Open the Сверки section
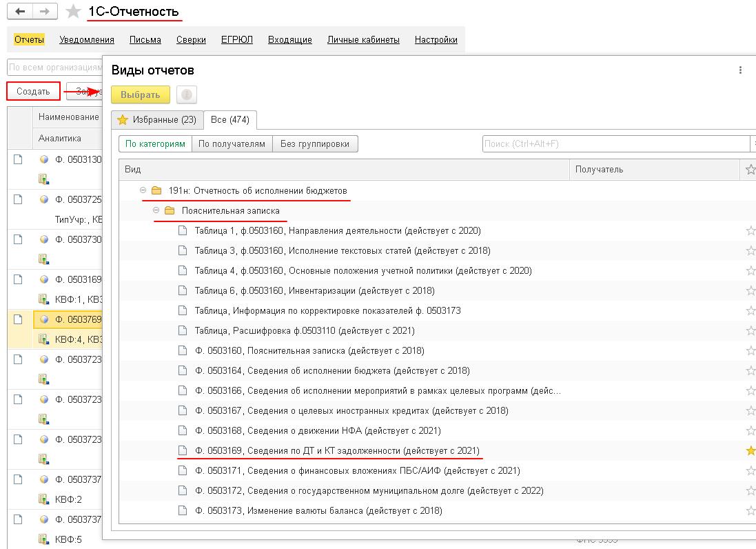The image size is (756, 549). coord(191,39)
